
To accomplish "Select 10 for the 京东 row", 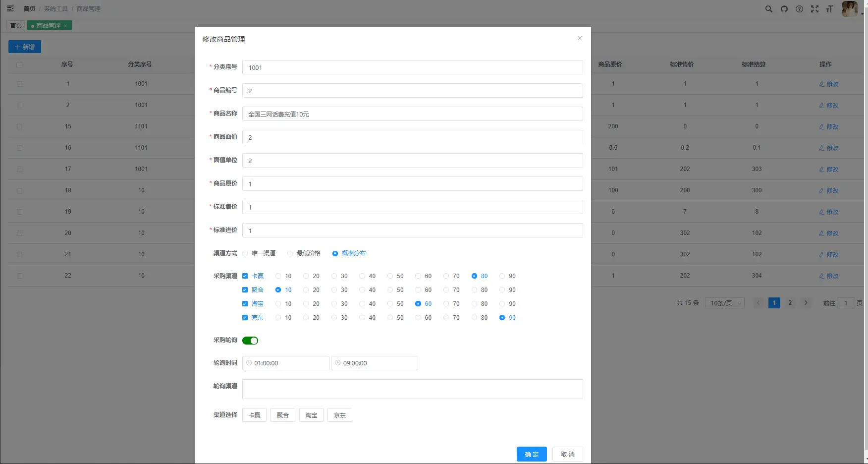I will 283,318.
